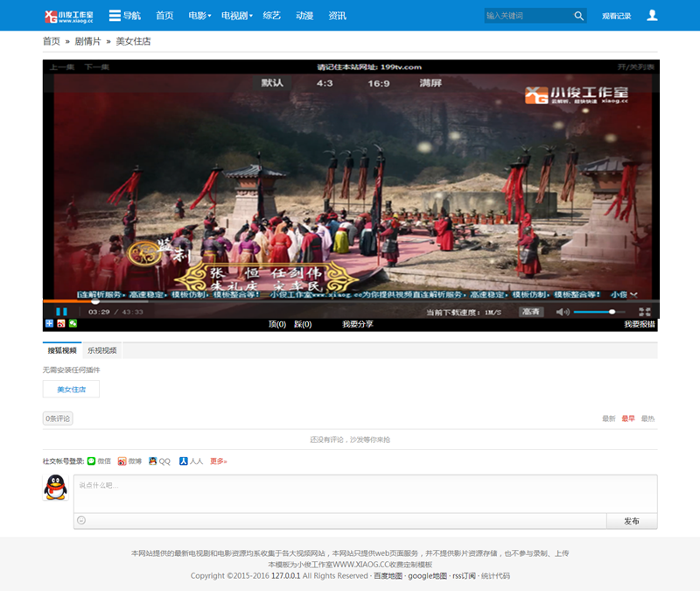Expand more login options with 更多»
The height and width of the screenshot is (591, 700).
click(218, 461)
